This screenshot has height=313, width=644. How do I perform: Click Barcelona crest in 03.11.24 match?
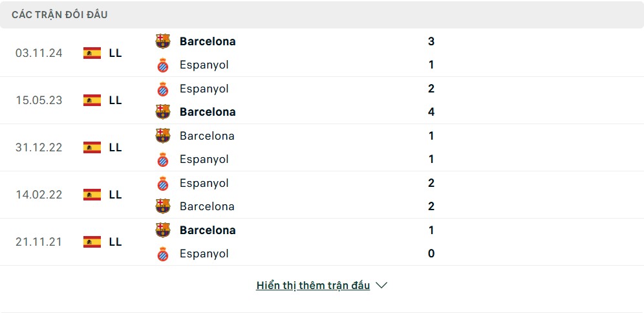(163, 41)
